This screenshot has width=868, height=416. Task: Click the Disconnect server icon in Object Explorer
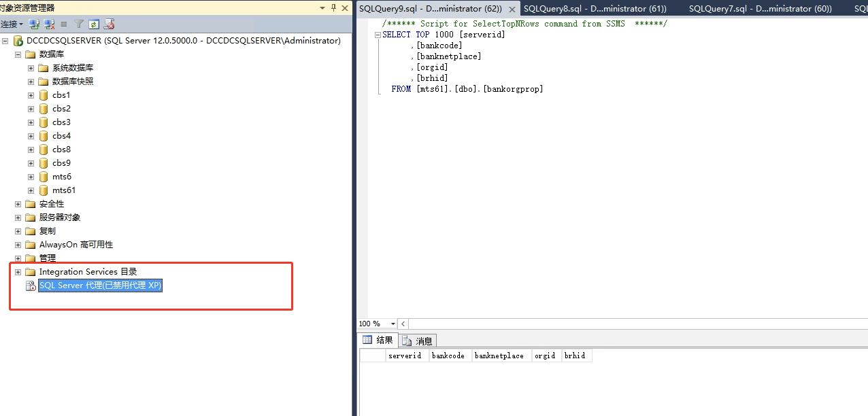coord(48,24)
